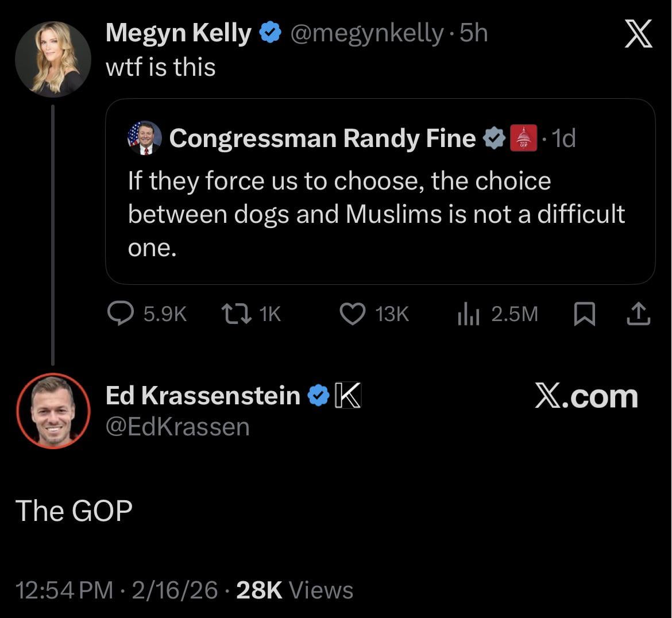Click the 12:54 PM timestamp
The width and height of the screenshot is (672, 618).
point(64,590)
